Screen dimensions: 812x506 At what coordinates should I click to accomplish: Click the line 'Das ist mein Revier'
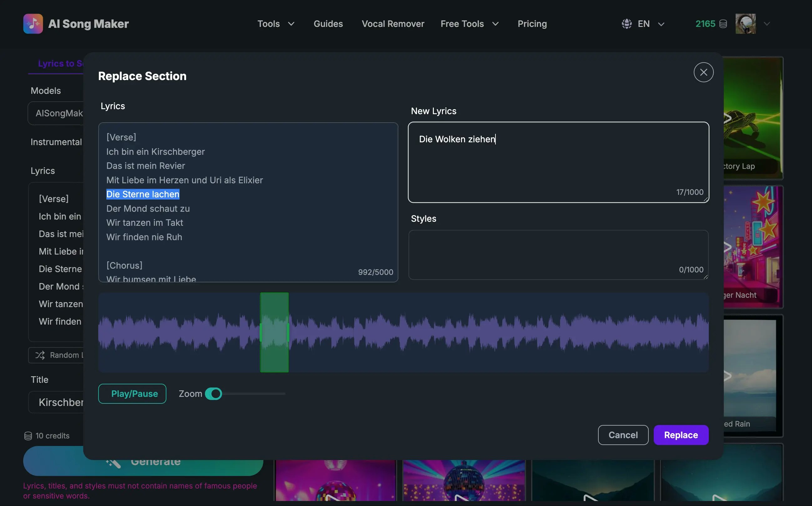point(145,166)
